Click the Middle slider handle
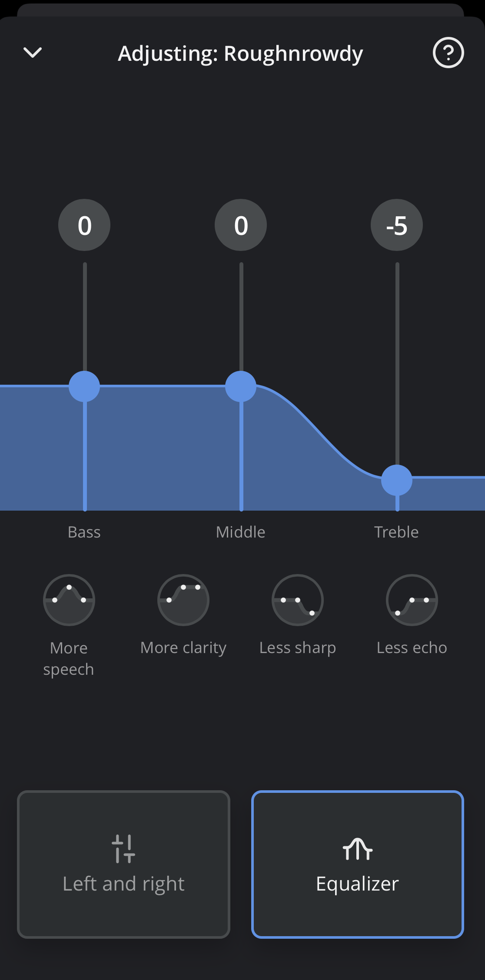 pos(241,386)
